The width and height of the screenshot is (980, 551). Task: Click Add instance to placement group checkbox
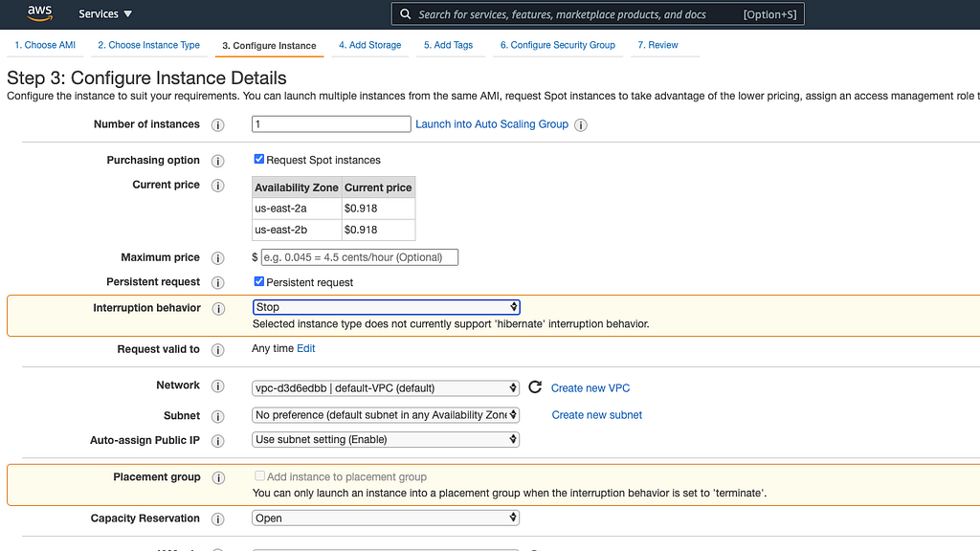tap(259, 476)
